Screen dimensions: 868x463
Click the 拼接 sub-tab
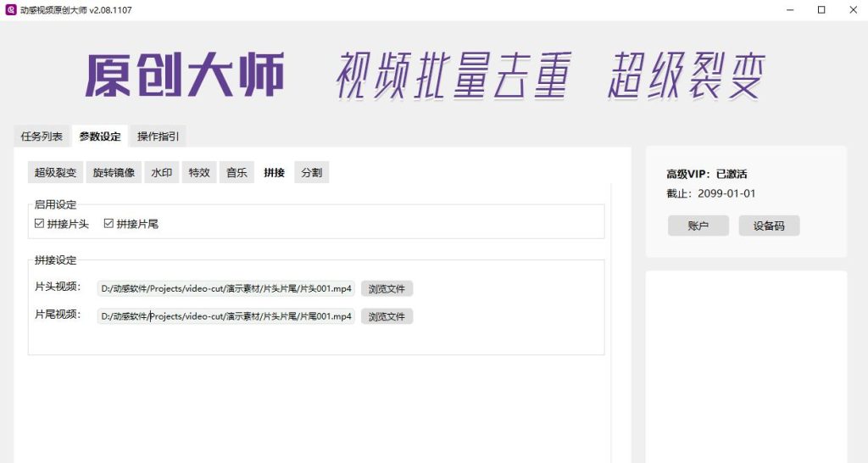click(x=274, y=173)
